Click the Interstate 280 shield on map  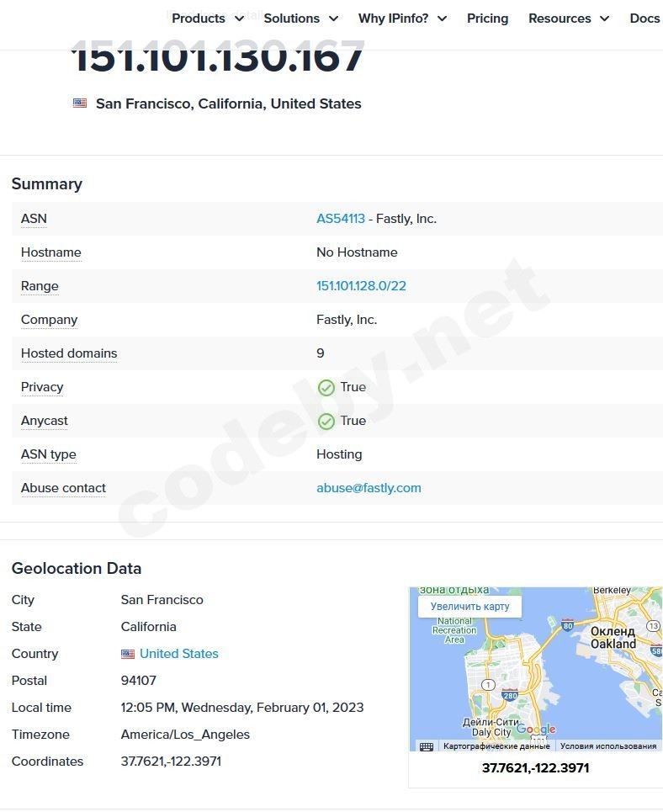[509, 695]
